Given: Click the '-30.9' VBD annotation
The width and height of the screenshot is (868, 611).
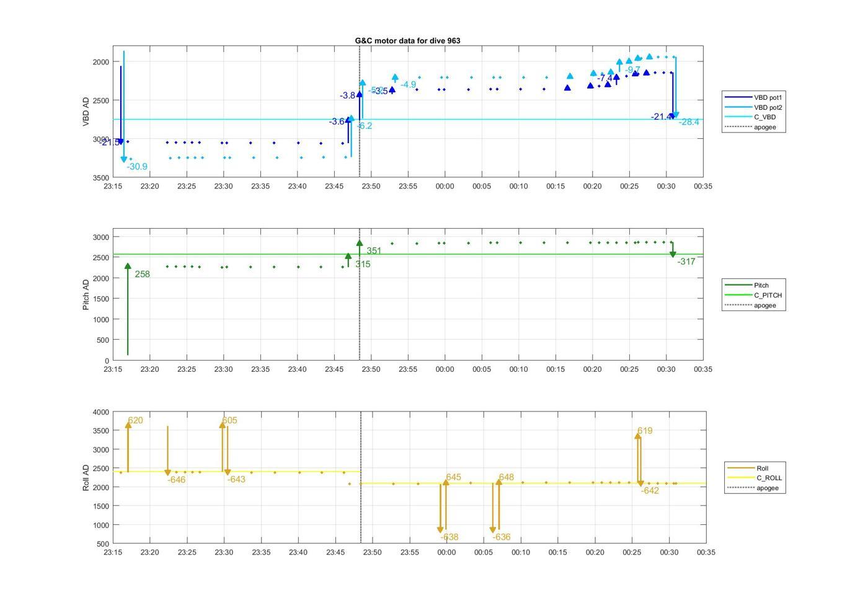Looking at the screenshot, I should pos(137,167).
